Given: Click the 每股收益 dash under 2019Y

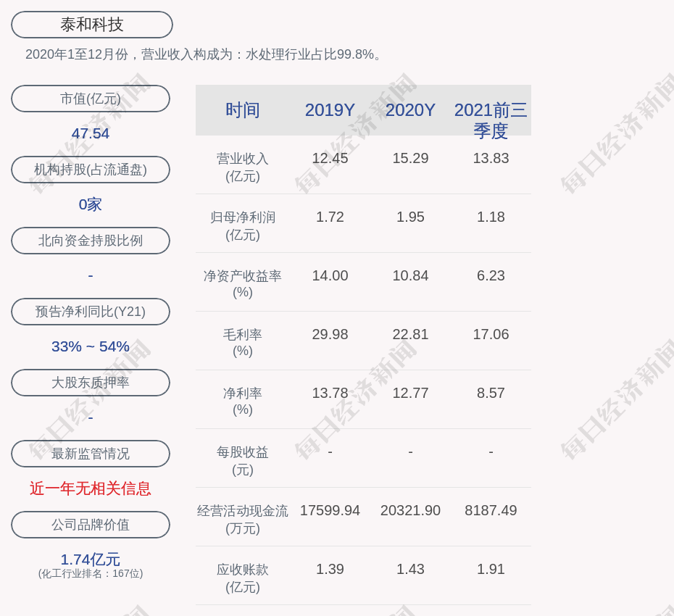Looking at the screenshot, I should [330, 451].
